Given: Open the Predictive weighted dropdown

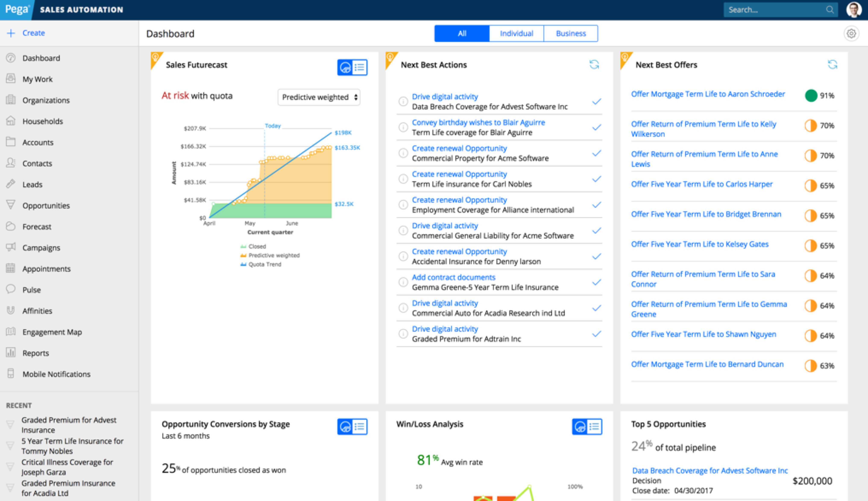Looking at the screenshot, I should (x=319, y=97).
